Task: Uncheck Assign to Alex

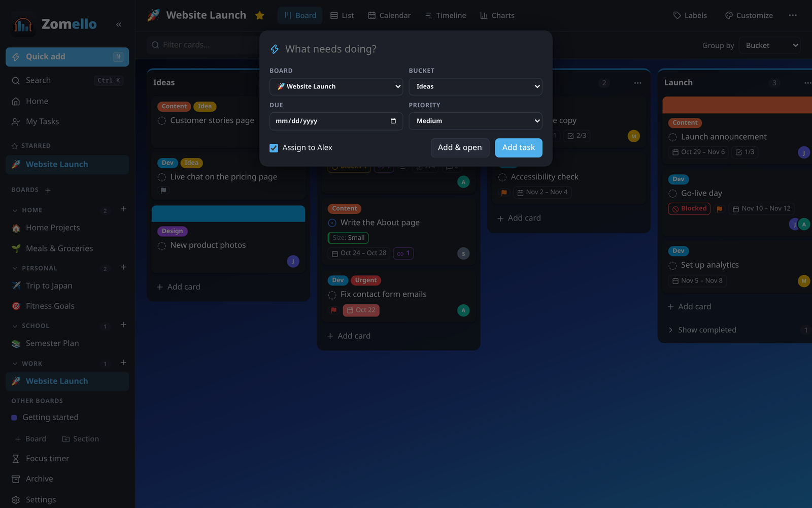Action: coord(274,148)
